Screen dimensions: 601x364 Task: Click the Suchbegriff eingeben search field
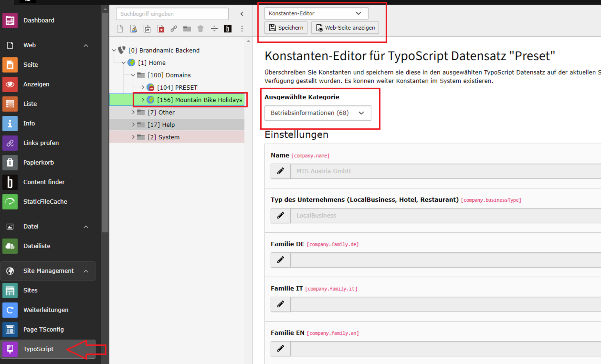[x=172, y=14]
